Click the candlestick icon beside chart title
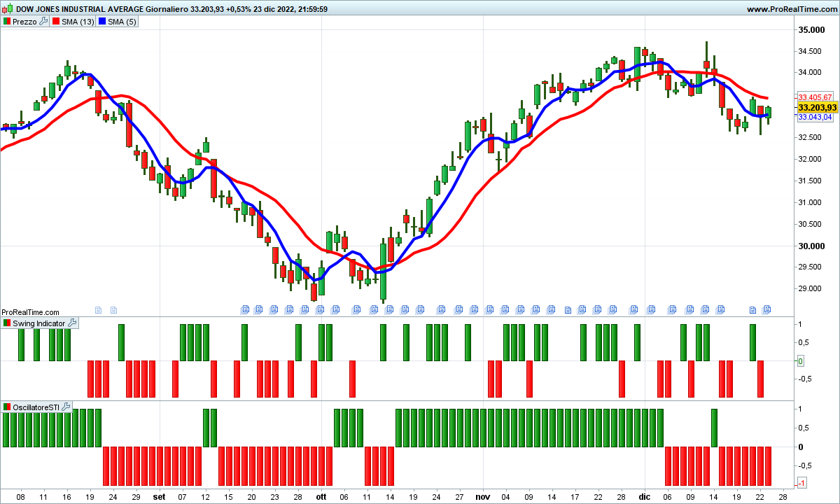840x504 pixels. [7, 9]
